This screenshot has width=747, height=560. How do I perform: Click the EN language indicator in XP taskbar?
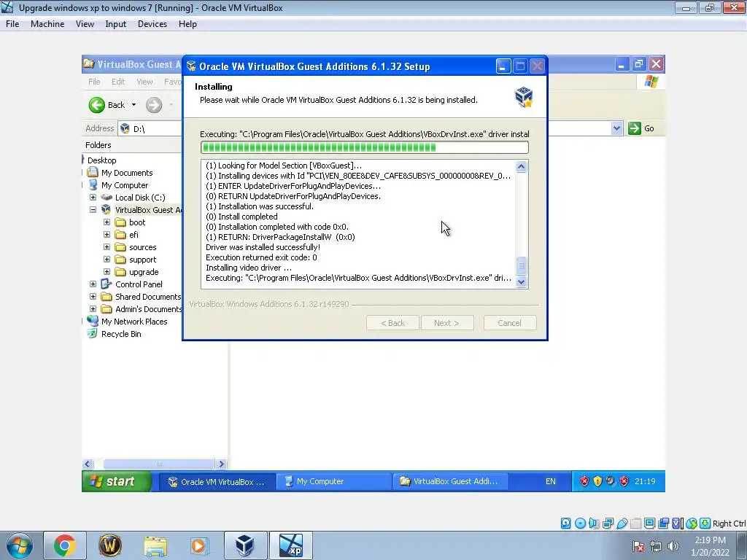click(550, 481)
